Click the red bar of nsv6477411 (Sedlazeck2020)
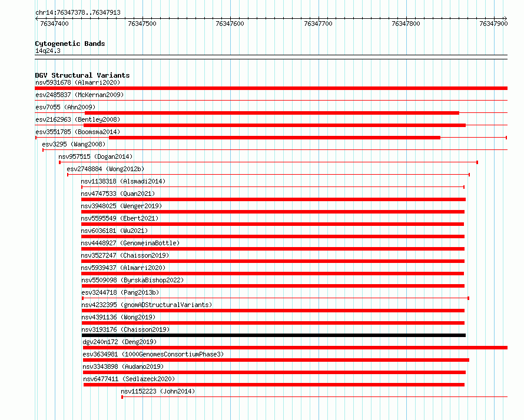524x420 pixels. (274, 385)
